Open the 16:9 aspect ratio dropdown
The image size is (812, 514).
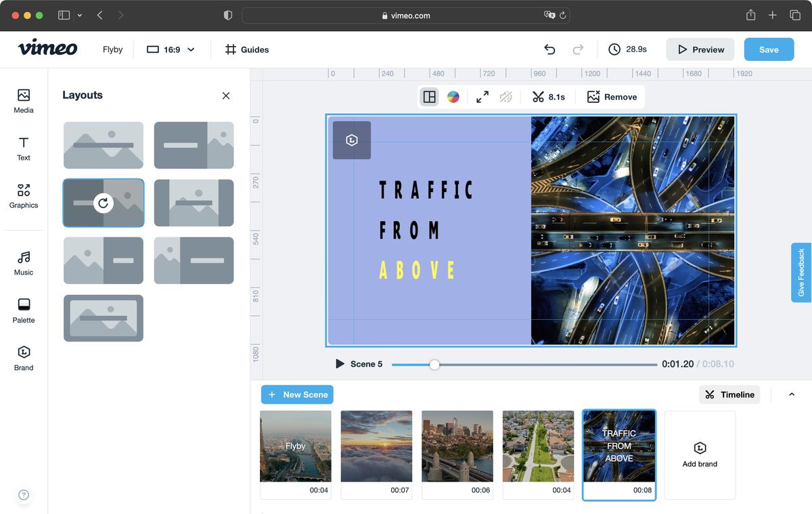(170, 49)
